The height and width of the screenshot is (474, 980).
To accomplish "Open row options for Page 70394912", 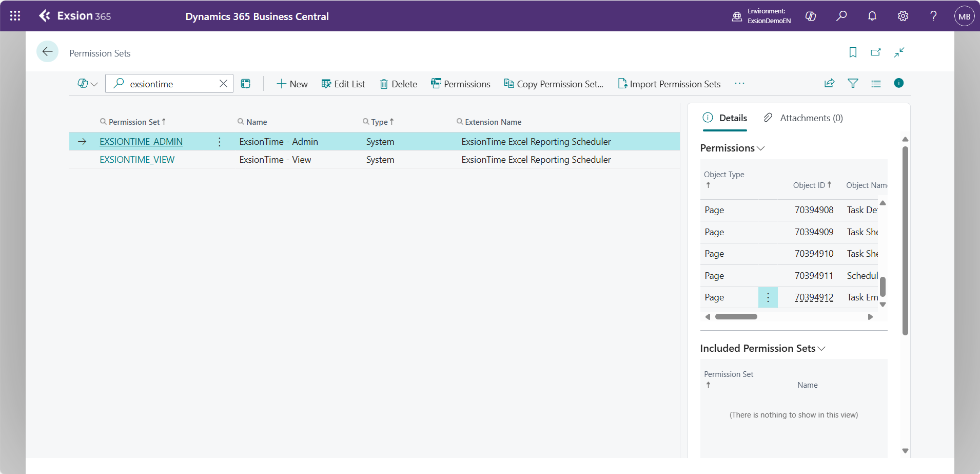I will click(768, 297).
